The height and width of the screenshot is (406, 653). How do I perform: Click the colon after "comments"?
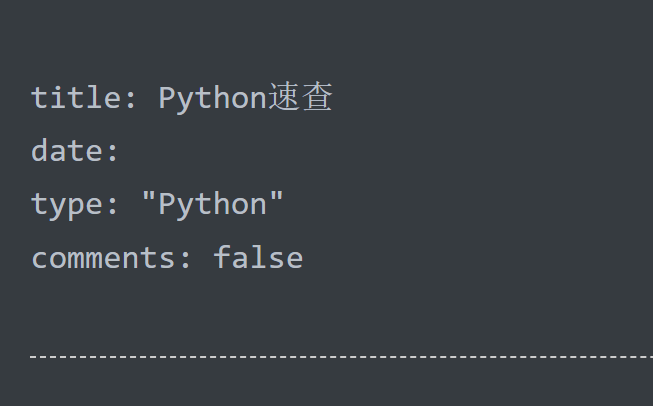tap(185, 258)
